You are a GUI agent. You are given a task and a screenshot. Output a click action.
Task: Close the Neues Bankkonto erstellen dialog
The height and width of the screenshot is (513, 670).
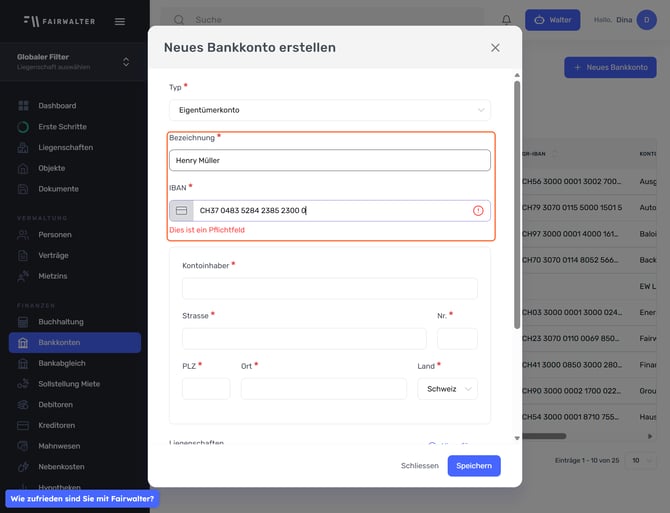495,48
